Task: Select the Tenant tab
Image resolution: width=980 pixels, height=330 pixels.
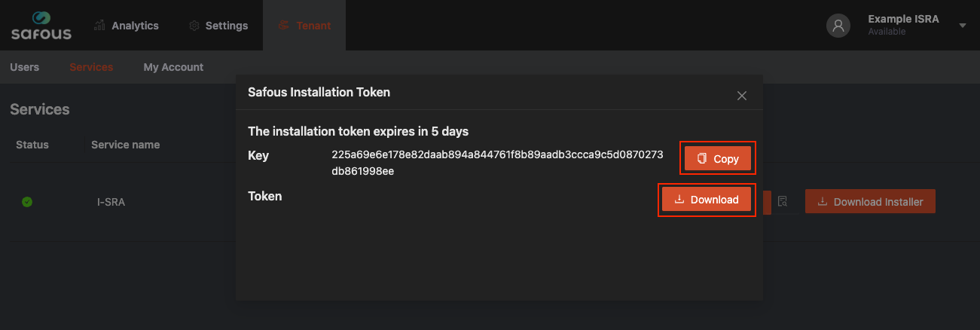Action: pyautogui.click(x=304, y=26)
